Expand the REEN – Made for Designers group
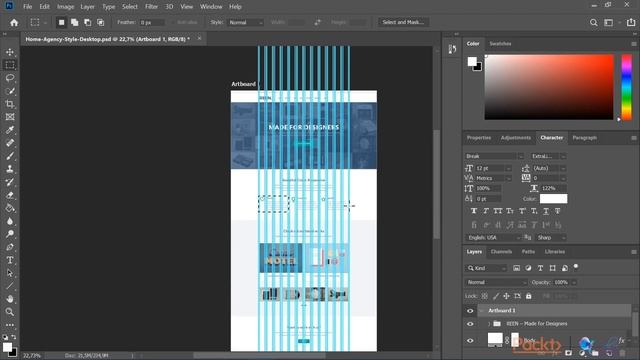The width and height of the screenshot is (640, 360). [489, 324]
